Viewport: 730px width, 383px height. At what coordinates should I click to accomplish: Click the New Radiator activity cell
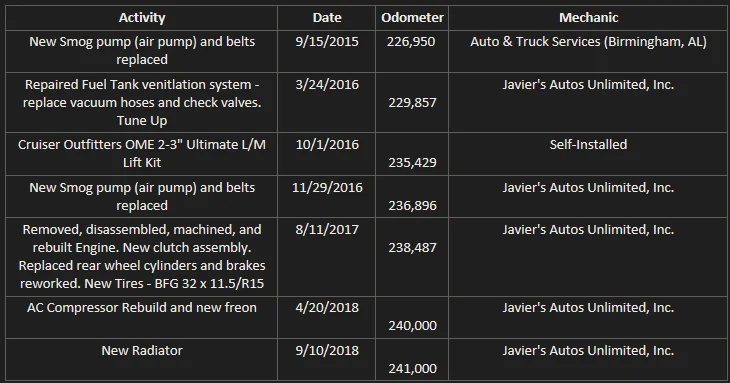pyautogui.click(x=142, y=350)
